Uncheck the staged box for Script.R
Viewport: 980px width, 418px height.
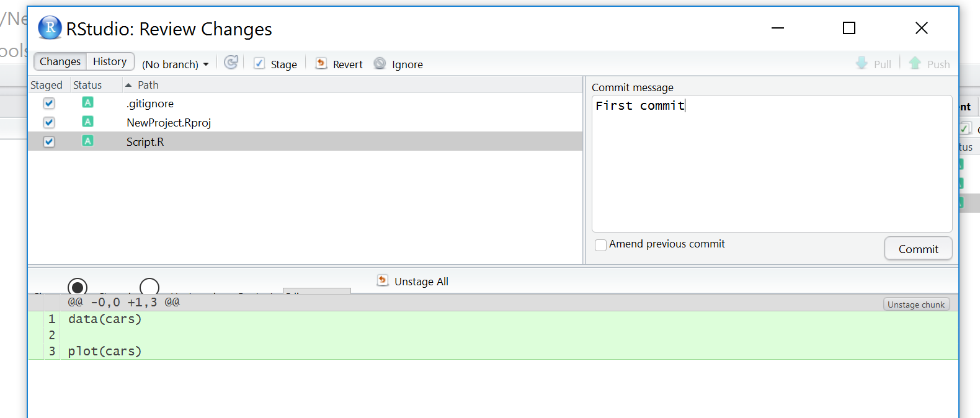click(49, 142)
